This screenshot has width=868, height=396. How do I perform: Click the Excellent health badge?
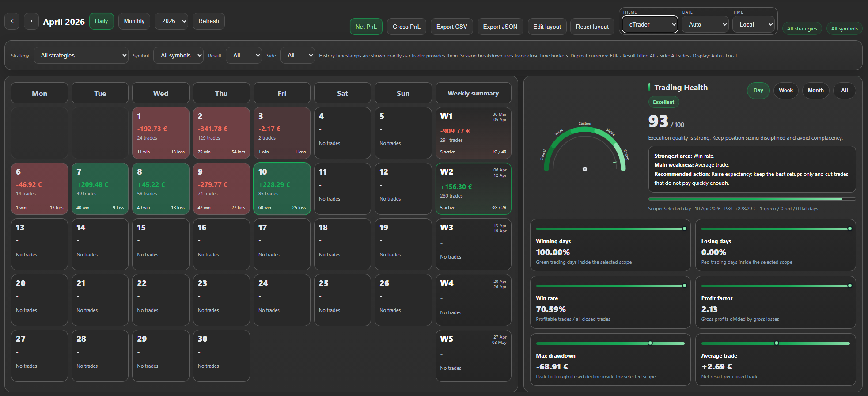[663, 102]
